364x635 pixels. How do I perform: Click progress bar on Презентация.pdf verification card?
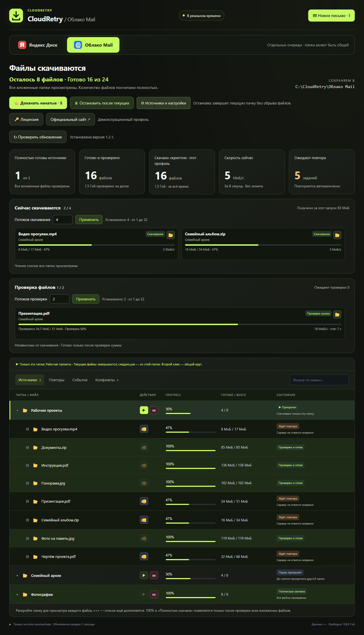180,324
